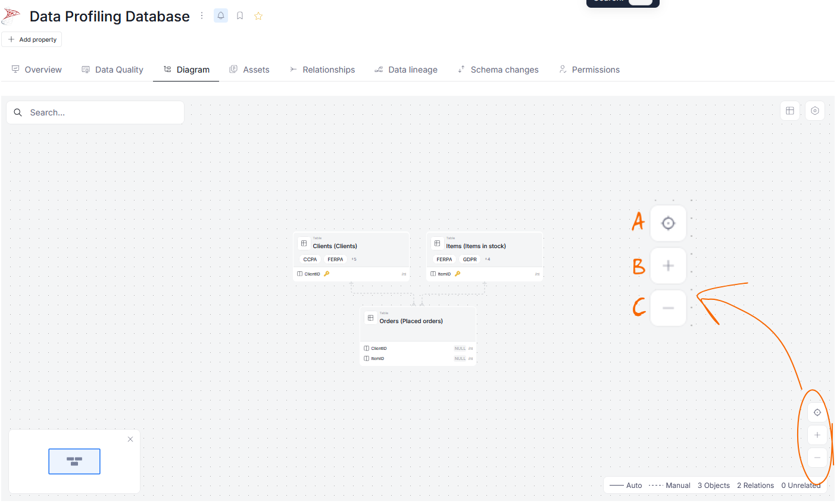The width and height of the screenshot is (840, 504).
Task: Select the Items (Items in stock) title
Action: click(476, 246)
